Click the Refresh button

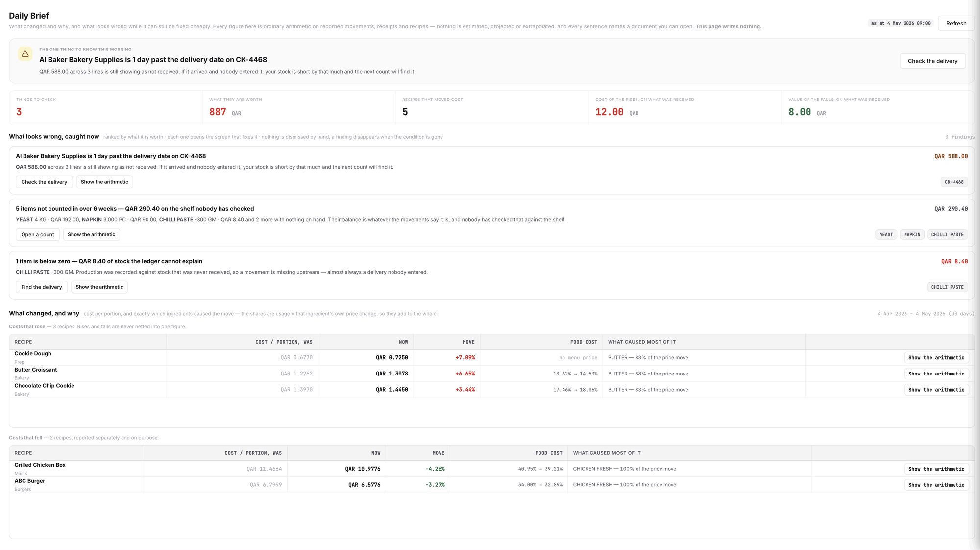coord(956,23)
